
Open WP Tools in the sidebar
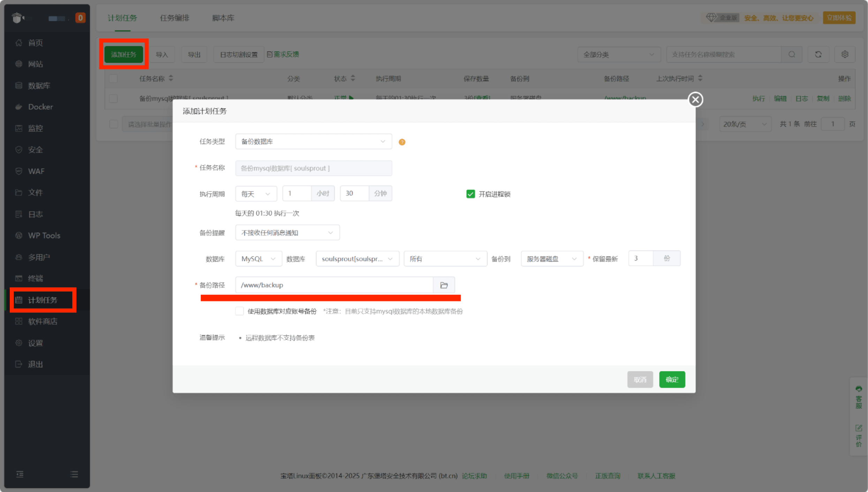click(44, 236)
